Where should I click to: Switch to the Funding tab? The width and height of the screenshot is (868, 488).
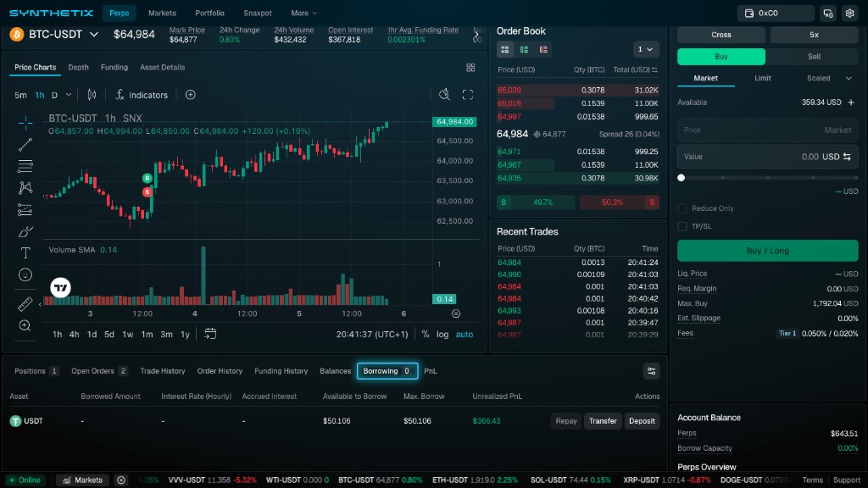point(114,68)
